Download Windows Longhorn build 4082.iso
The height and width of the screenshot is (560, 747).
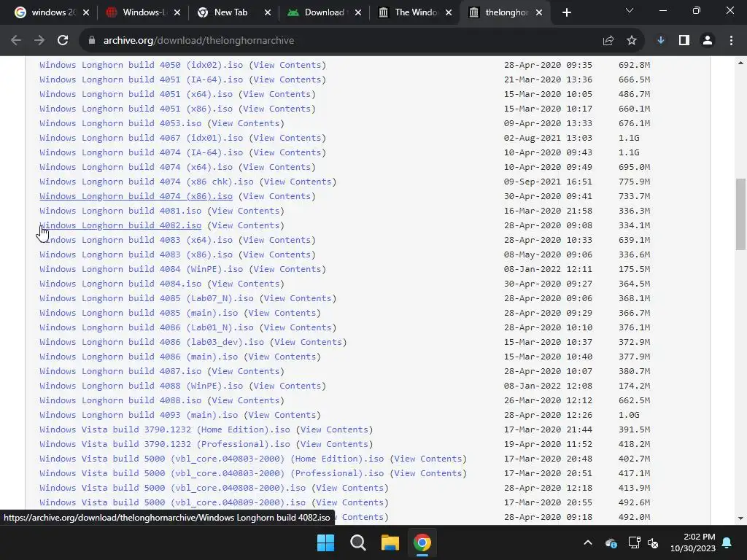click(120, 225)
